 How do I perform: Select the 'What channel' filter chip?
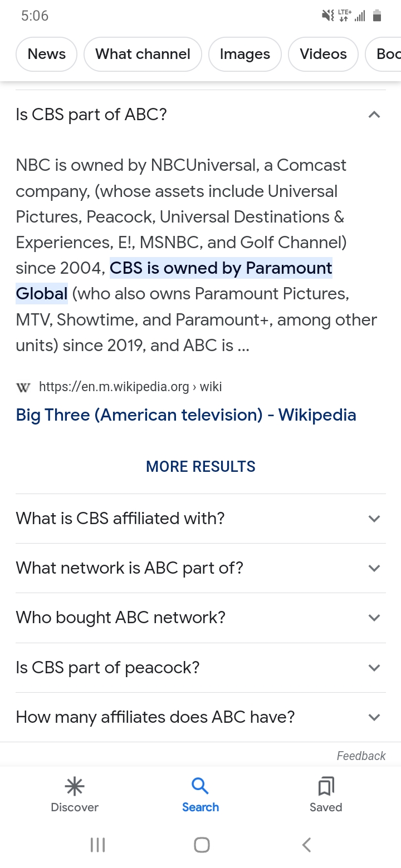pyautogui.click(x=143, y=54)
